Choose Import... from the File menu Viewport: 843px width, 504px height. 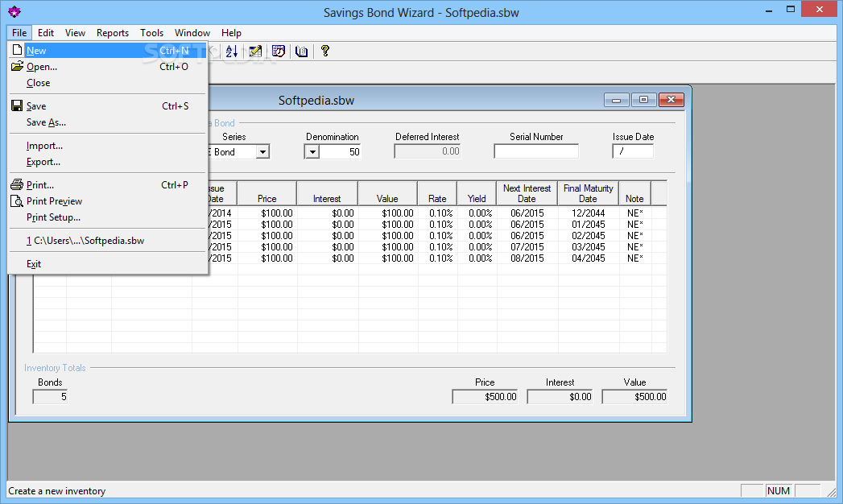coord(108,146)
